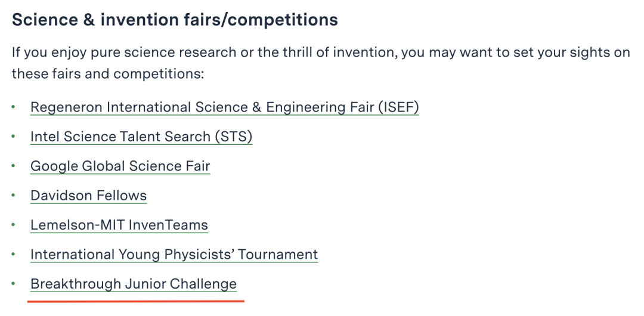The image size is (644, 316).
Task: Click the bullet beside Davidson Fellows
Action: [14, 196]
